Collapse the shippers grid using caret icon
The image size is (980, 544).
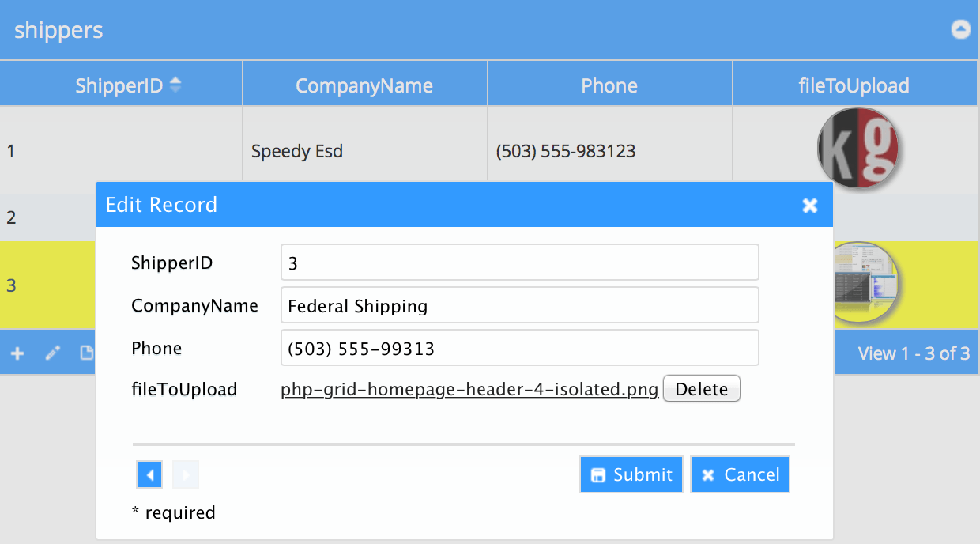pos(960,30)
